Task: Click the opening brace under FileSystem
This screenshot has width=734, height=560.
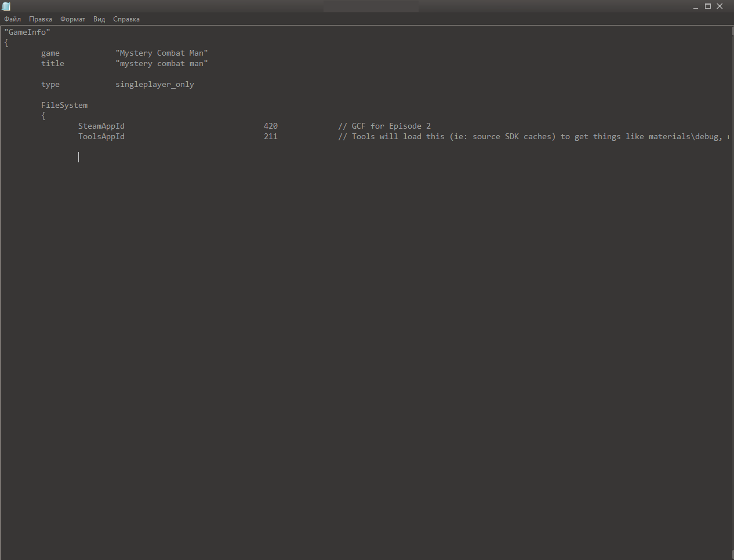Action: [43, 115]
